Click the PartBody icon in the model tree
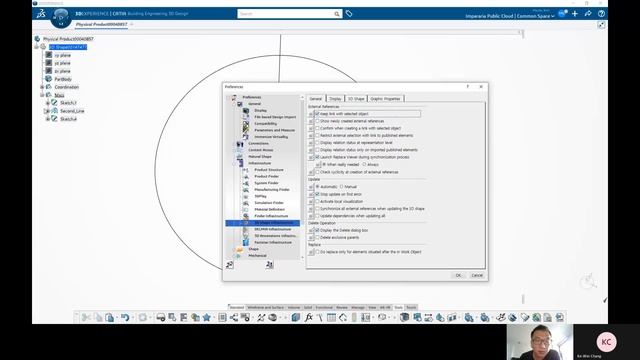The image size is (640, 360). click(x=49, y=79)
